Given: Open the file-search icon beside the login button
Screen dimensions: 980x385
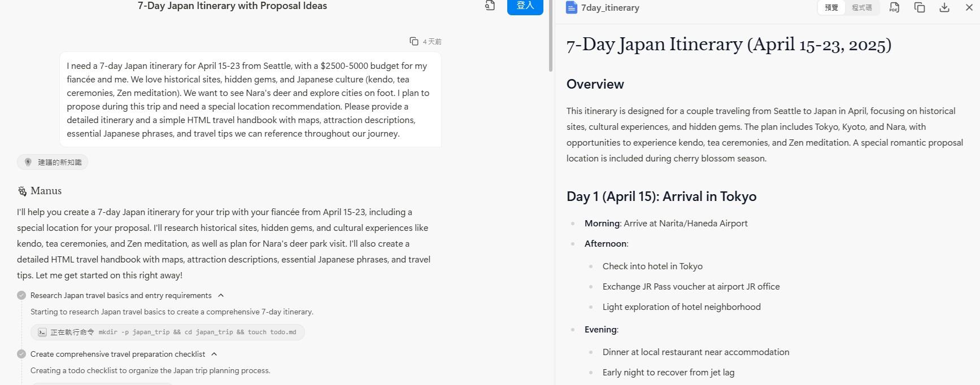Looking at the screenshot, I should pos(490,6).
